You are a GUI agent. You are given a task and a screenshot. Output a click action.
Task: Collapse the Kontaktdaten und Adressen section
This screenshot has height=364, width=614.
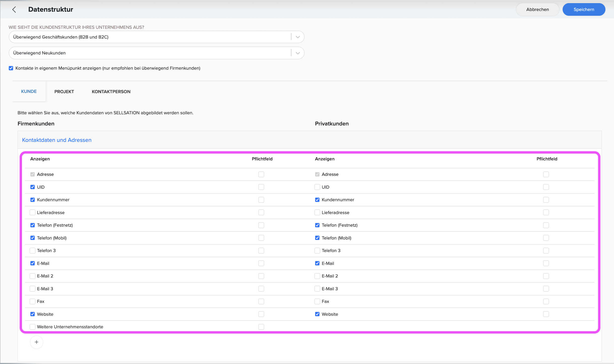[x=57, y=140]
